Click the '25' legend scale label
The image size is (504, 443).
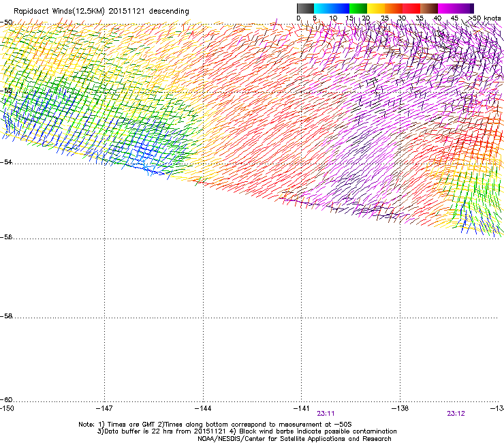pos(385,18)
